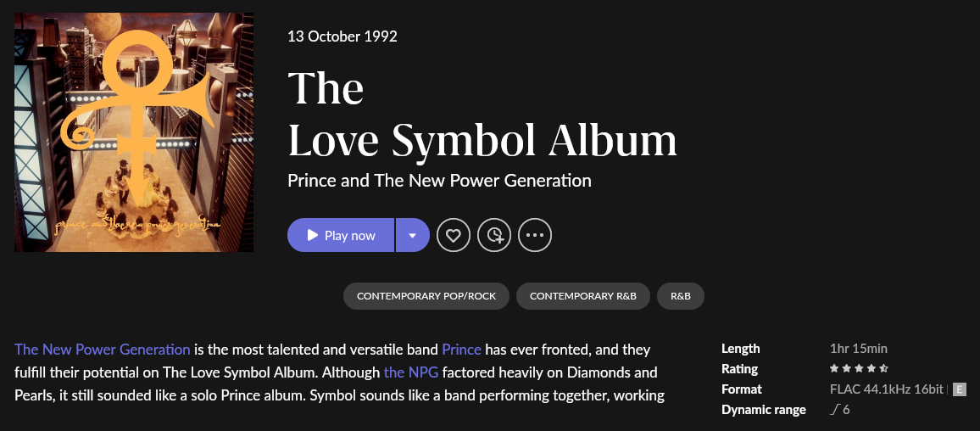
Task: Open the Love Symbol album cover art
Action: coord(134,132)
